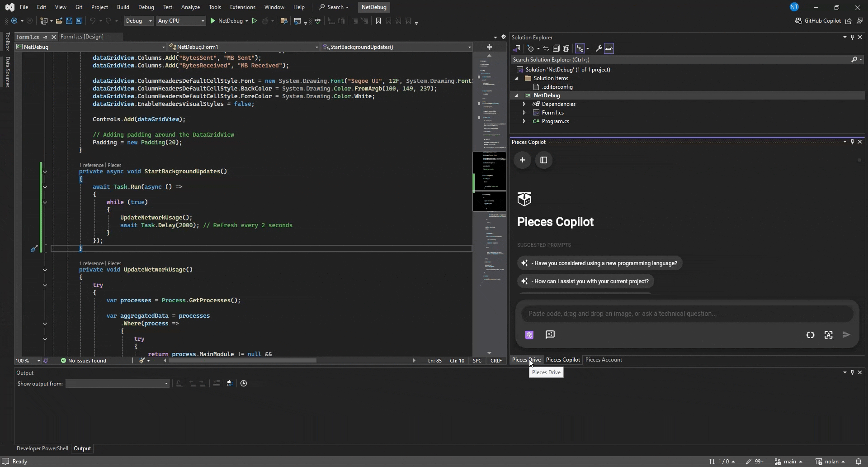868x467 pixels.
Task: Open the StartBackgroundUpdates() member dropdown
Action: click(397, 47)
